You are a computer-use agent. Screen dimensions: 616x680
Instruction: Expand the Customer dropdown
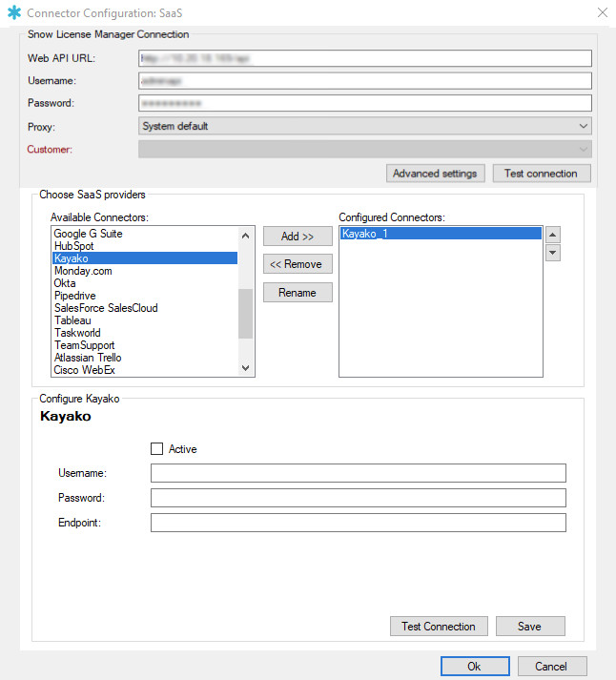tap(365, 149)
